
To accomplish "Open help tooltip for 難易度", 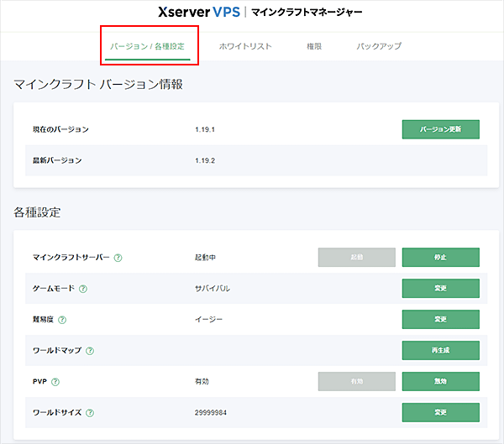I will click(x=60, y=320).
